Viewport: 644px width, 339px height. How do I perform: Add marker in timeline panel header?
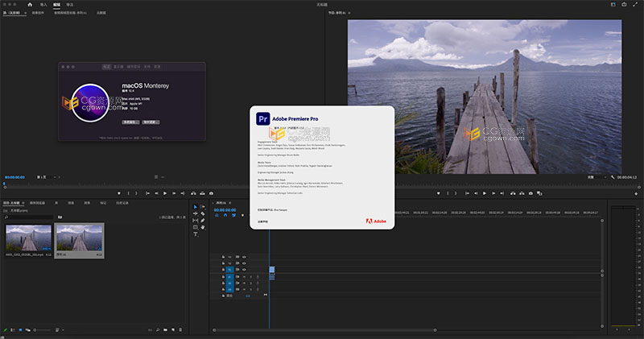click(242, 215)
